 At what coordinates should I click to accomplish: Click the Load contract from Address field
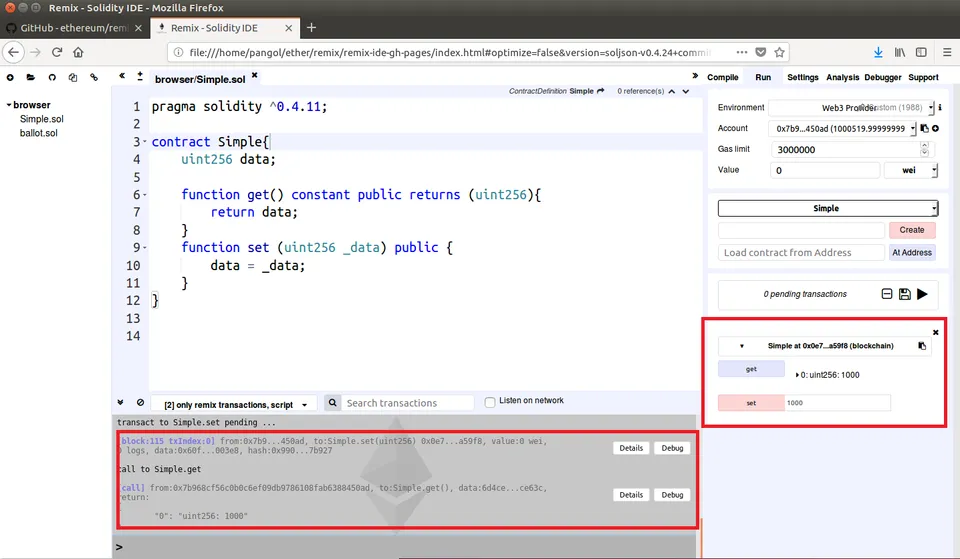point(801,252)
